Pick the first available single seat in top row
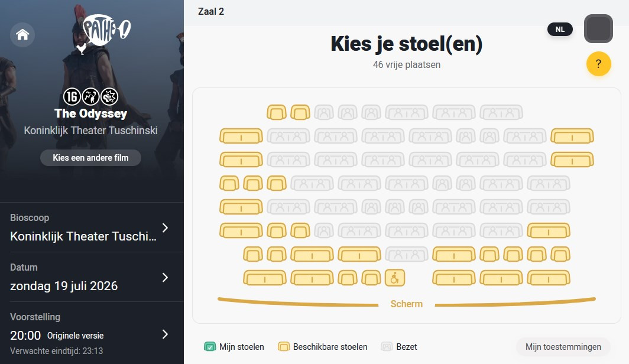This screenshot has width=629, height=364. coord(277,113)
